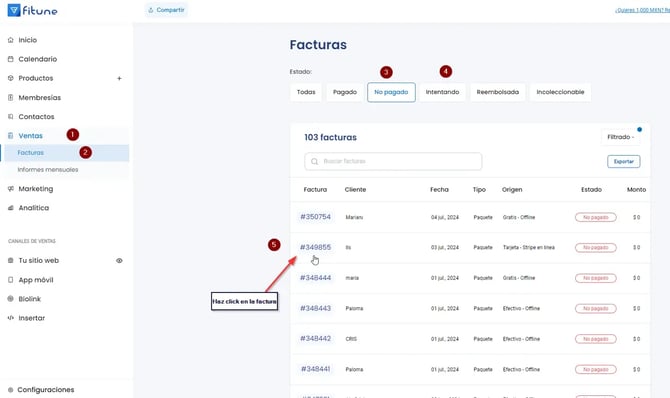Click the '04 jul., 2024' date cell

pos(445,217)
